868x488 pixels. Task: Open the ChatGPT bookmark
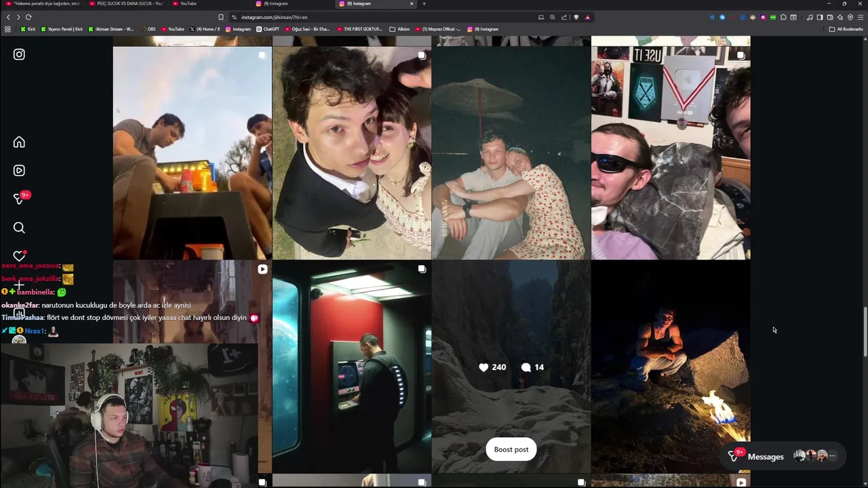(267, 29)
